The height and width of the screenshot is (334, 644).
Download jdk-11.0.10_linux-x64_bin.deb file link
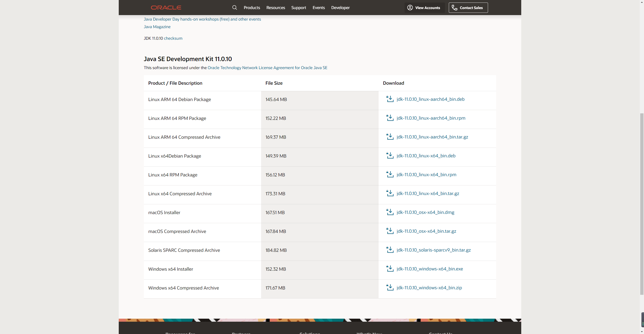(x=426, y=156)
